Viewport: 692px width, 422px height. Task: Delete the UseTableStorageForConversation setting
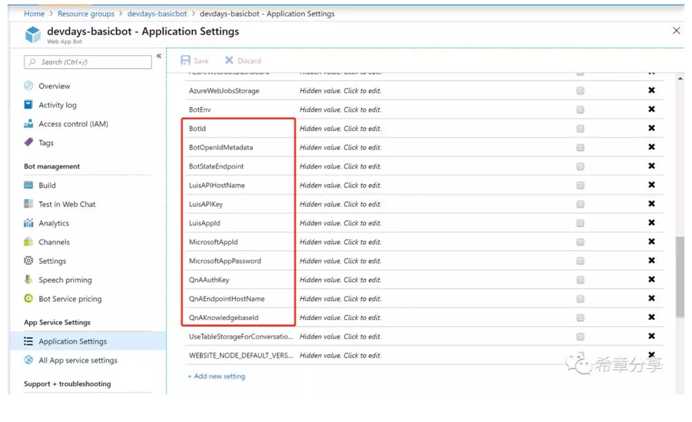651,336
